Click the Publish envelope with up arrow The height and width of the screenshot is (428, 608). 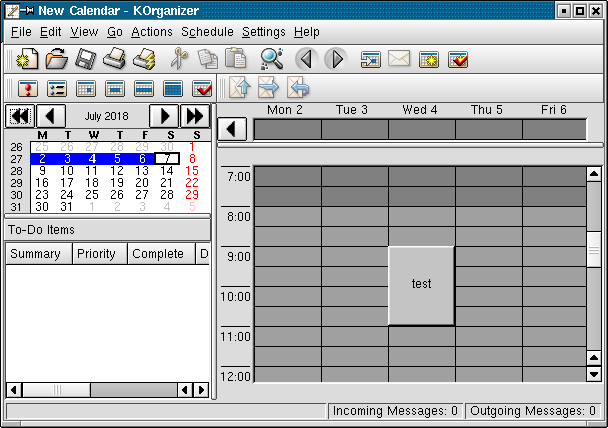[x=240, y=87]
